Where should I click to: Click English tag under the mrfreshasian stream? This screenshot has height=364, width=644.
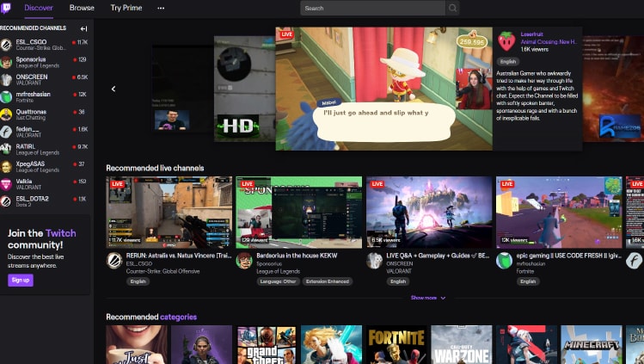click(x=528, y=281)
